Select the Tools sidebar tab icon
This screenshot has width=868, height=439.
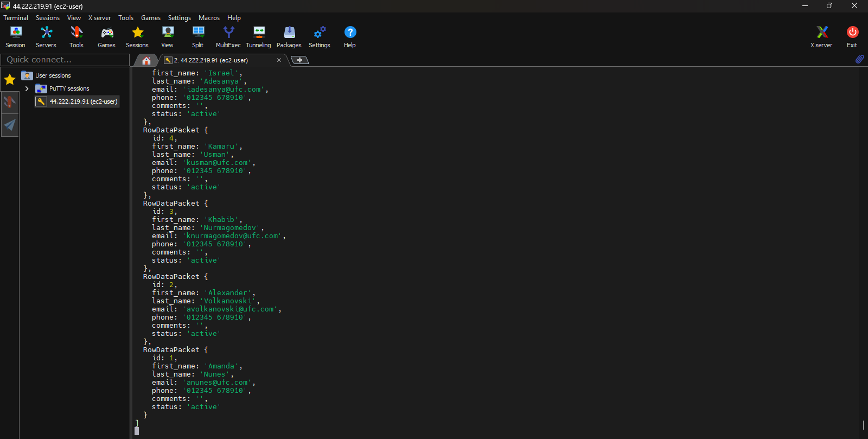(10, 102)
